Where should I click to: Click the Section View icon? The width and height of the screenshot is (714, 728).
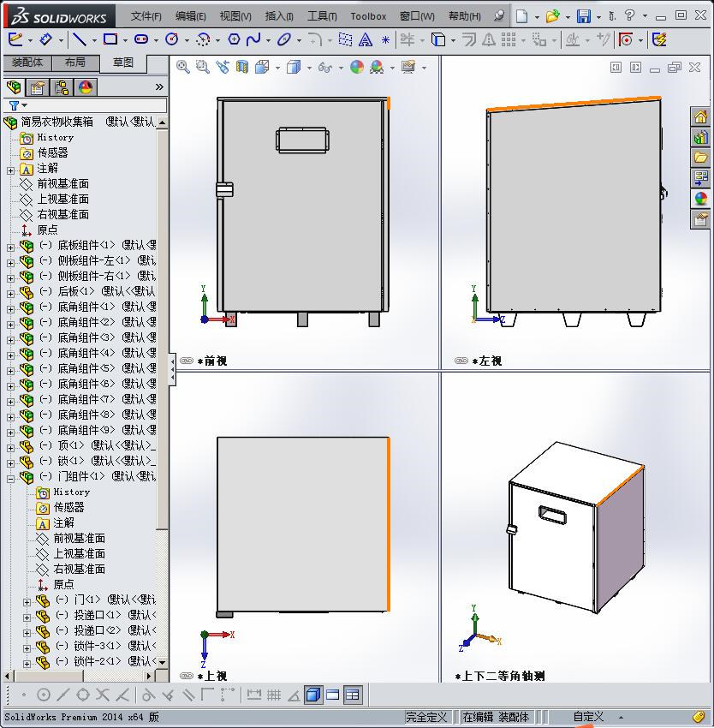(x=242, y=68)
